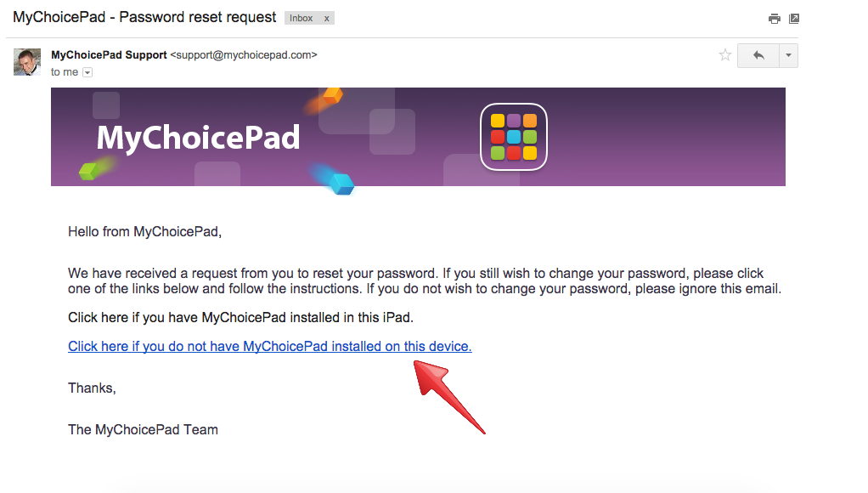The height and width of the screenshot is (493, 868).
Task: Reply using the arrow button
Action: (758, 56)
